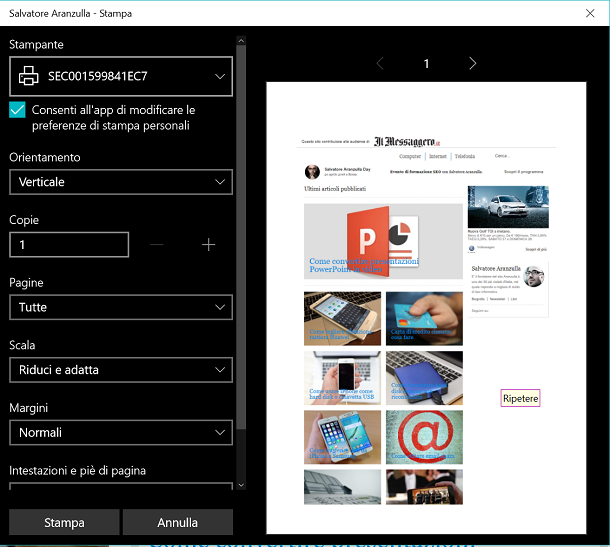
Task: Increase copies with the plus icon
Action: [x=208, y=245]
